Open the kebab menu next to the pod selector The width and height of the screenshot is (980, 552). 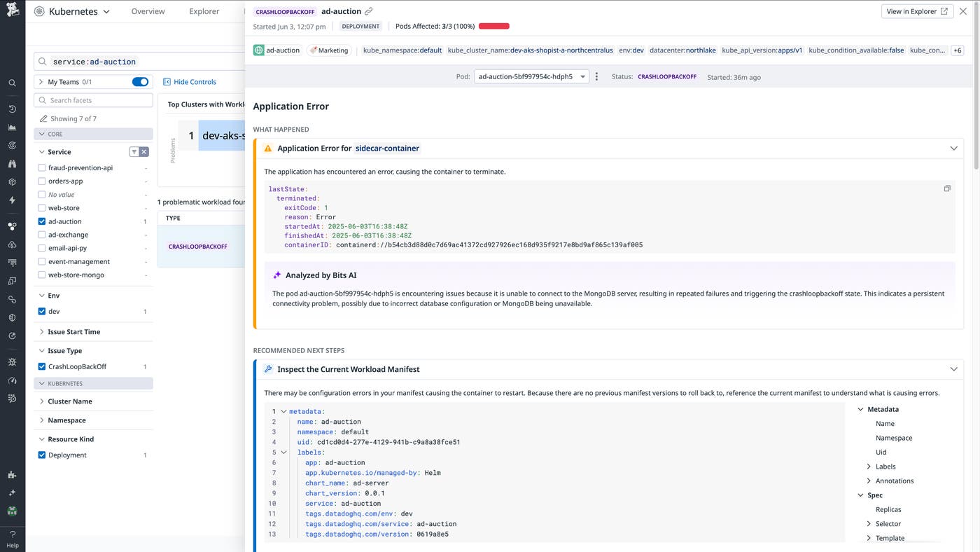tap(596, 77)
